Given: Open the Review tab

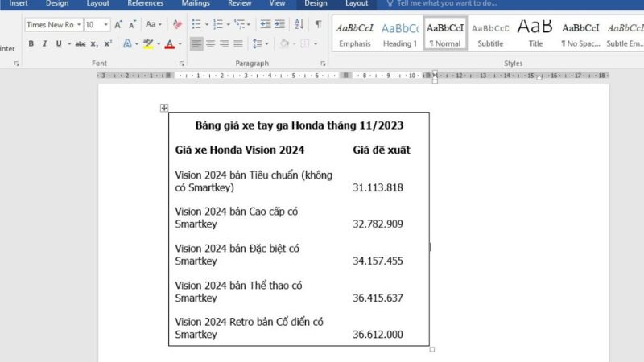Looking at the screenshot, I should (x=239, y=3).
